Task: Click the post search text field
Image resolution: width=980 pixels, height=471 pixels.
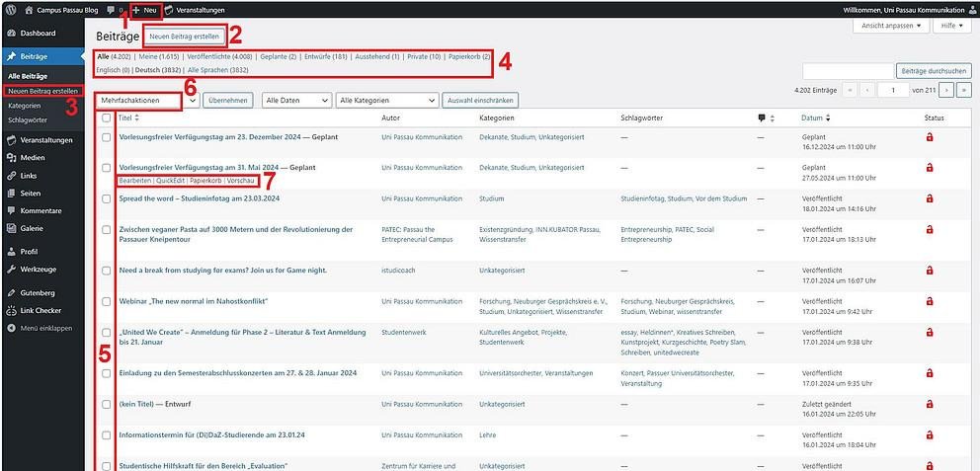Action: (847, 71)
